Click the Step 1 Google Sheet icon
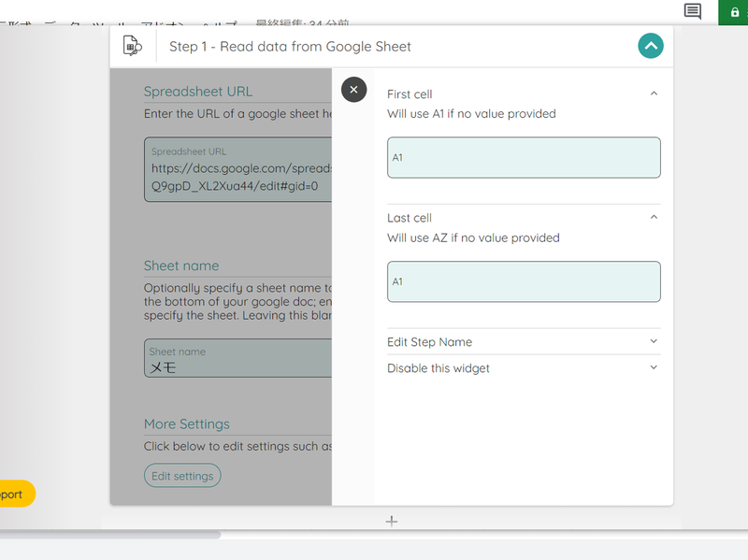 pyautogui.click(x=132, y=46)
